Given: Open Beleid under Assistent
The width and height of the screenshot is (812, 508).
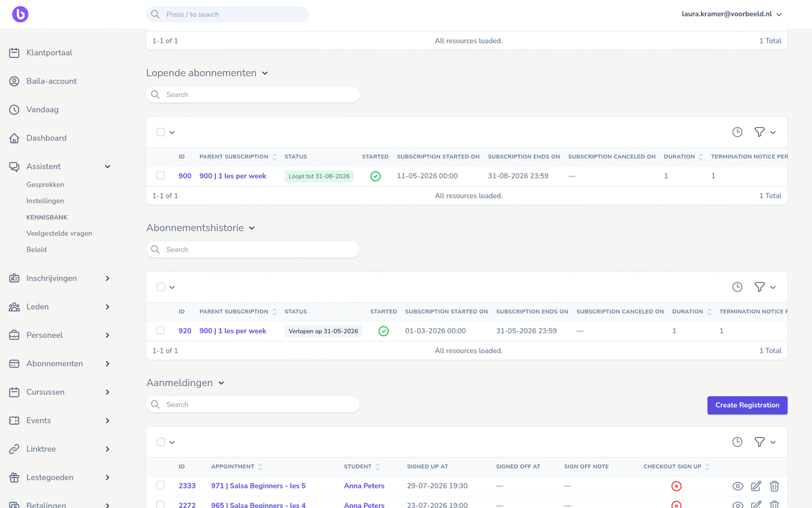Looking at the screenshot, I should [37, 250].
